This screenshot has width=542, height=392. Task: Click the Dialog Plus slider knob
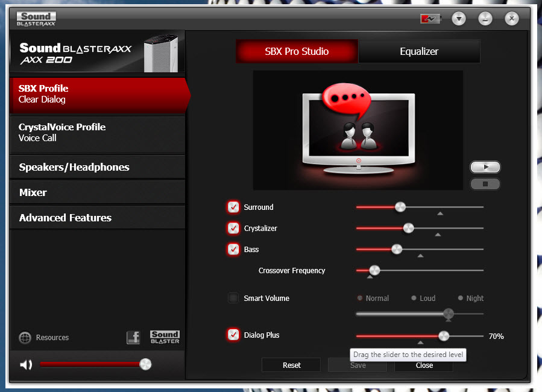(x=444, y=336)
